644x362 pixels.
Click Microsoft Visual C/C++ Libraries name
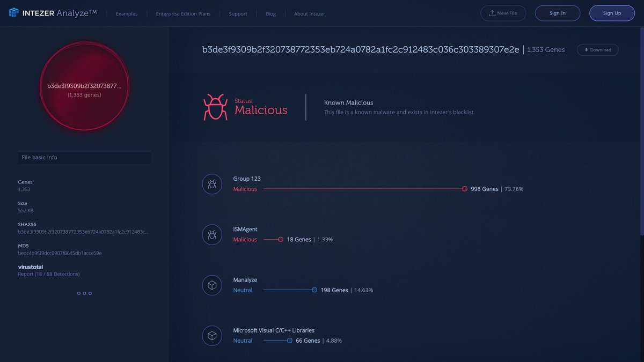pyautogui.click(x=274, y=330)
